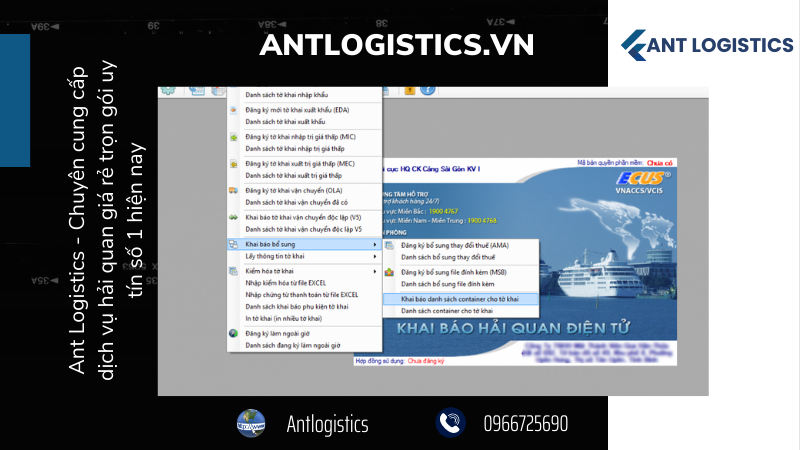
Task: Expand the Khai báo bổ sung submenu arrow
Action: [375, 244]
